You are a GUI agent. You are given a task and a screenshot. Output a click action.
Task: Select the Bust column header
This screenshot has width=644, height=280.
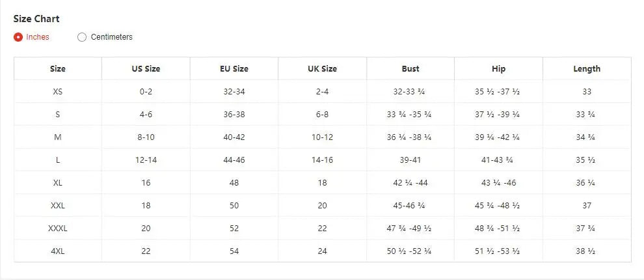pos(410,68)
